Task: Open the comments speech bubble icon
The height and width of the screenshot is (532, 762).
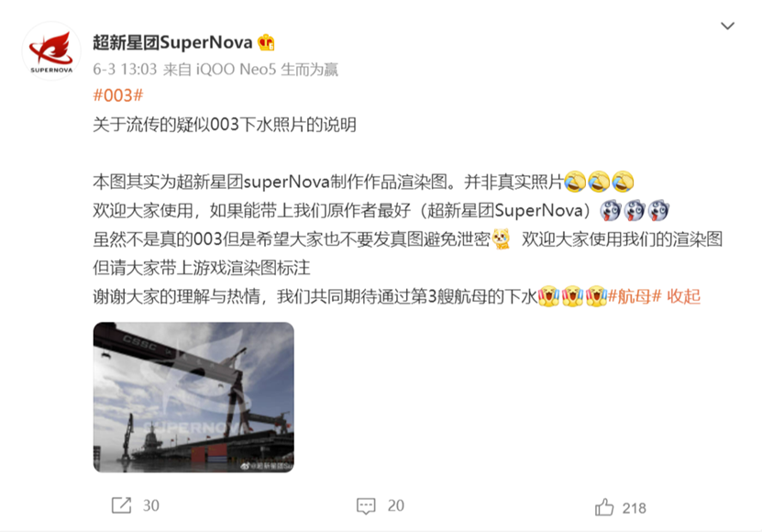Action: point(366,505)
